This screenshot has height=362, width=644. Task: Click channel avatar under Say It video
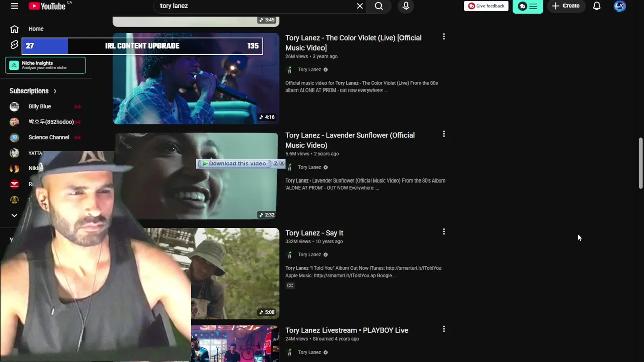[x=289, y=255]
